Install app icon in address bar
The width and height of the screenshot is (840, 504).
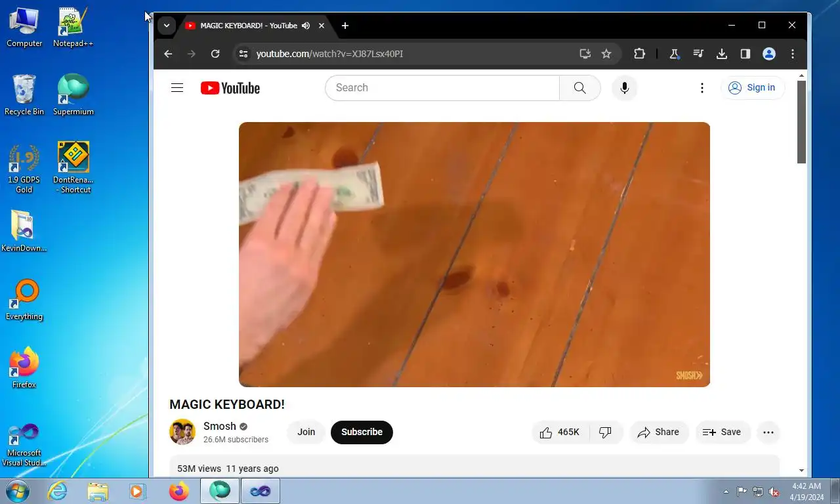[x=585, y=54]
